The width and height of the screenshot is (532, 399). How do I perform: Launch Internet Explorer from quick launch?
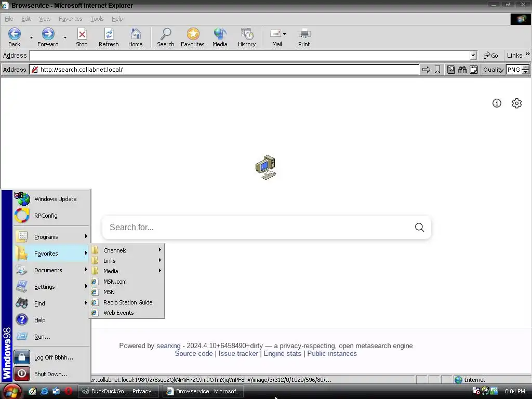pos(44,391)
